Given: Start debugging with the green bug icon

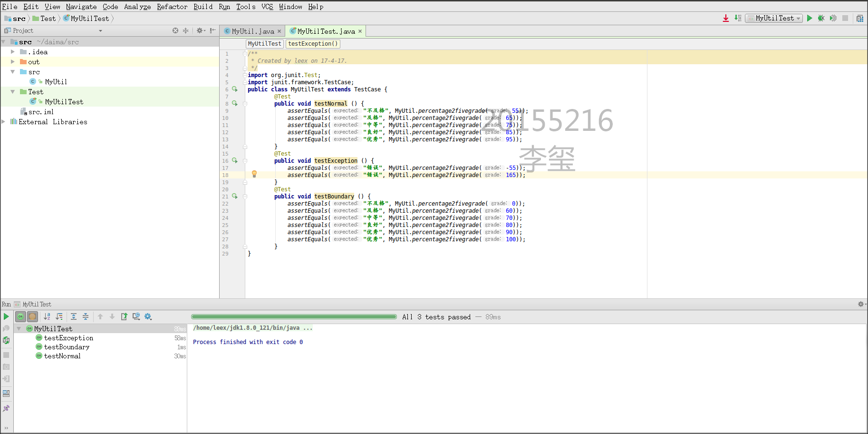Looking at the screenshot, I should [821, 18].
